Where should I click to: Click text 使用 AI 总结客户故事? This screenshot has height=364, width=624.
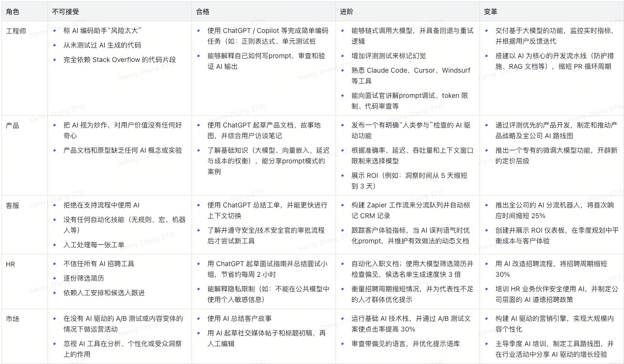coord(240,318)
